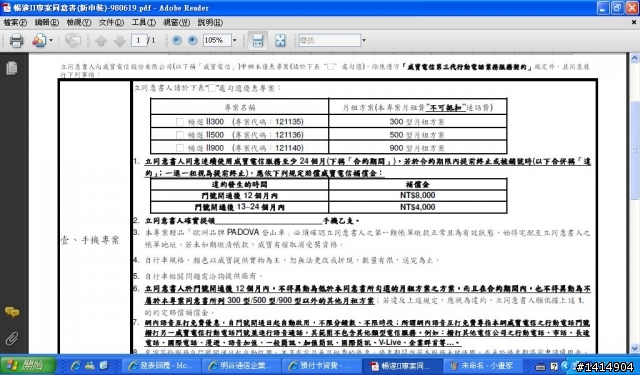Click the vertical scrollbar down arrow
640x375 pixels.
[634, 348]
